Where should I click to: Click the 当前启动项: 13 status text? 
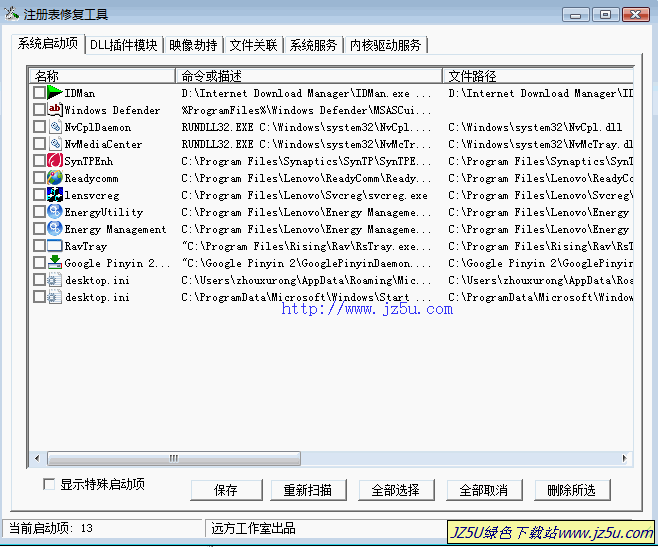tap(51, 528)
